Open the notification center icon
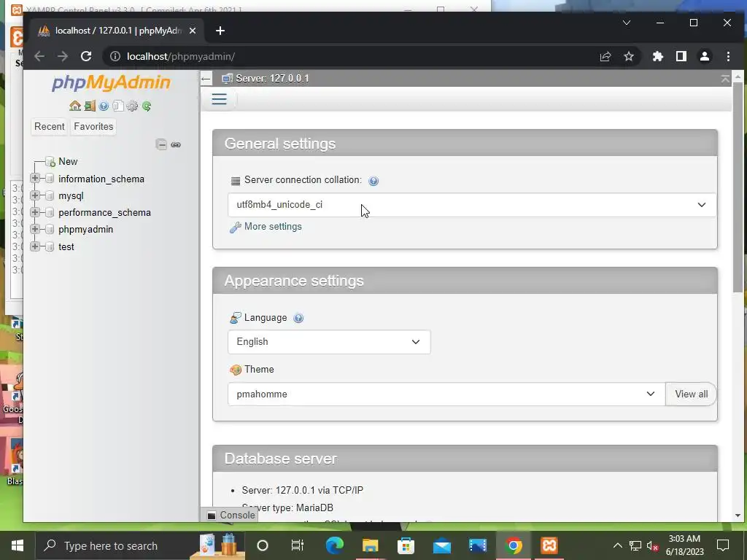The image size is (747, 560). coord(723,545)
